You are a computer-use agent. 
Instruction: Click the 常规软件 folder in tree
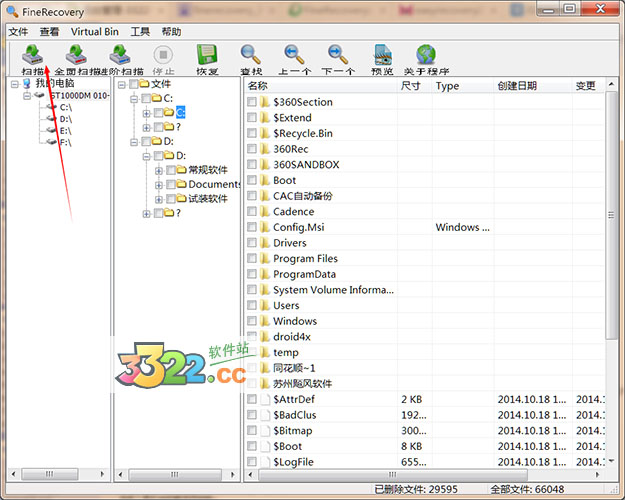208,170
